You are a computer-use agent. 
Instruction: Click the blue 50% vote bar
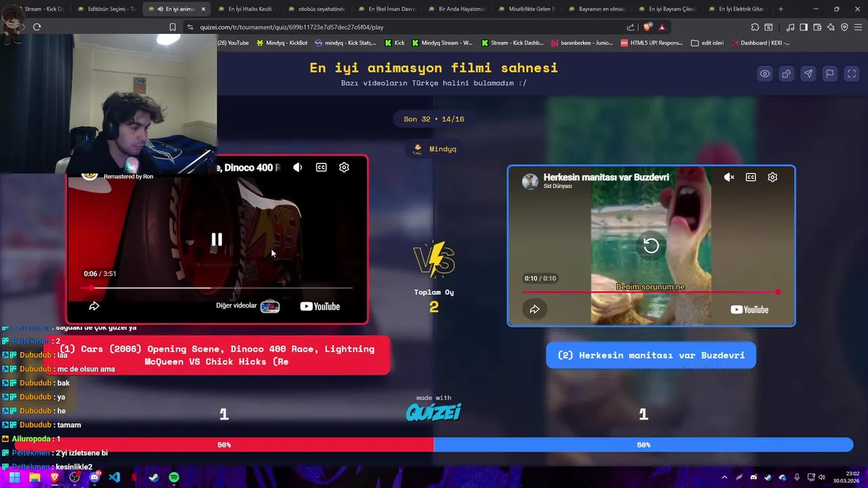click(x=643, y=445)
